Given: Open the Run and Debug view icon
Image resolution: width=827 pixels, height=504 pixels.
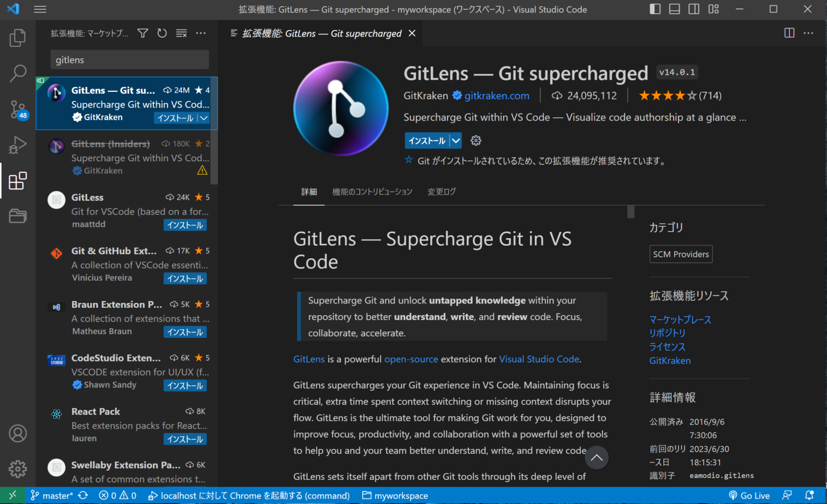Looking at the screenshot, I should (x=18, y=145).
